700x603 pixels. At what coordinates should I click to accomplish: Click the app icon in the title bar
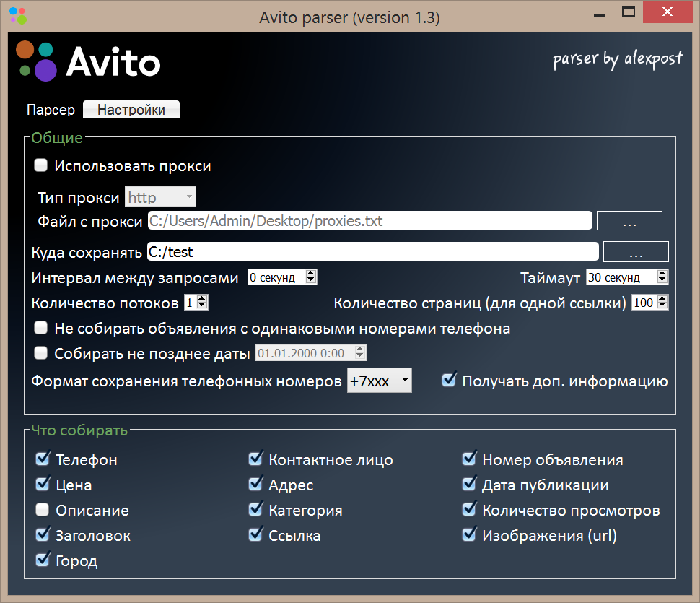[17, 14]
